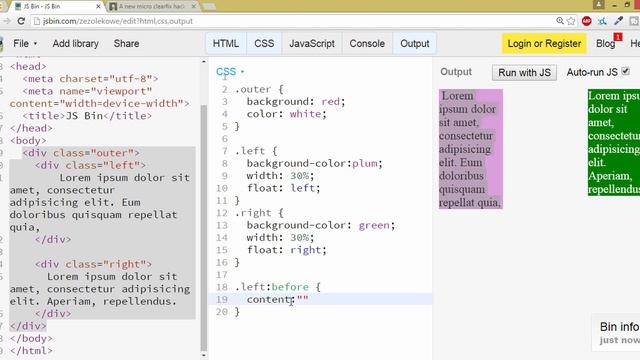Image resolution: width=640 pixels, height=360 pixels.
Task: Select the JS Bin browser tab
Action: (x=56, y=6)
